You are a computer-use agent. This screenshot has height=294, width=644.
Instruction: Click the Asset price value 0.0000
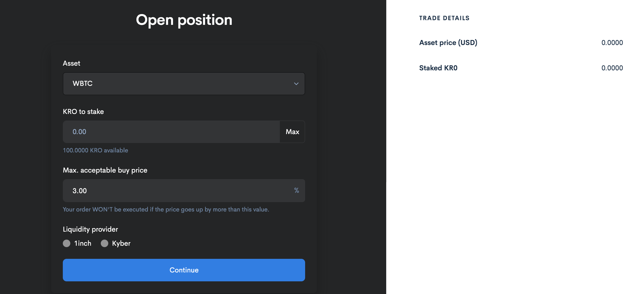pos(612,43)
